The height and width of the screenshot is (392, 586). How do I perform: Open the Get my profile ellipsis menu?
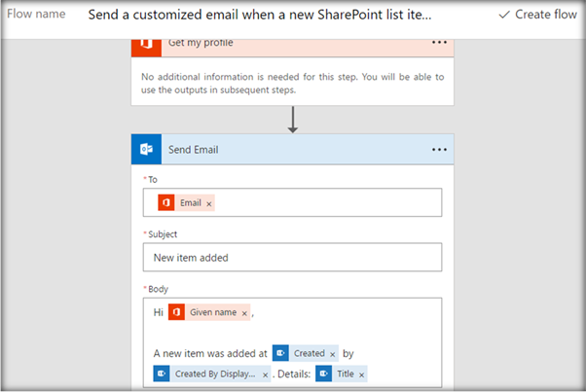pyautogui.click(x=439, y=43)
